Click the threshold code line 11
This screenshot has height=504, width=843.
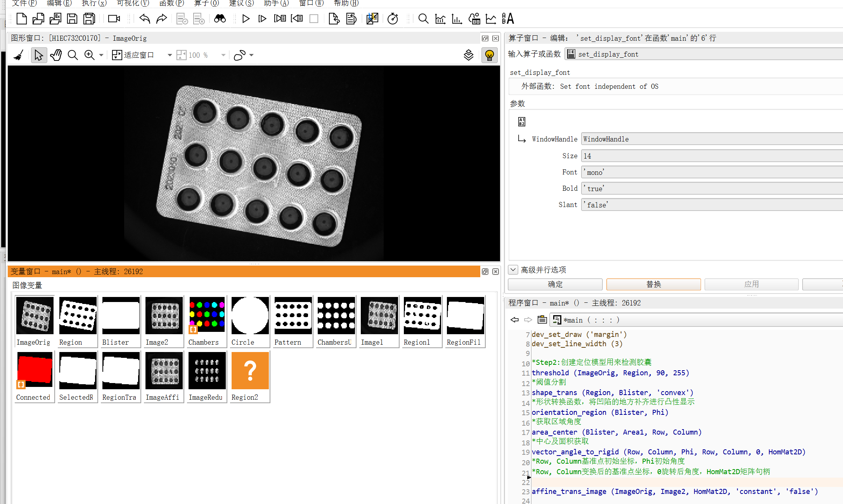click(x=610, y=373)
